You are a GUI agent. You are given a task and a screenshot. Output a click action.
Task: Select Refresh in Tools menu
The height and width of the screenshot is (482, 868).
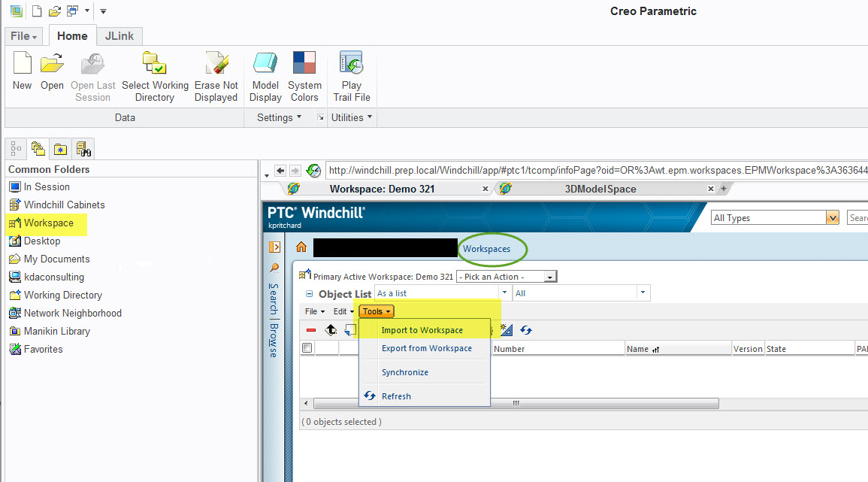pyautogui.click(x=396, y=396)
